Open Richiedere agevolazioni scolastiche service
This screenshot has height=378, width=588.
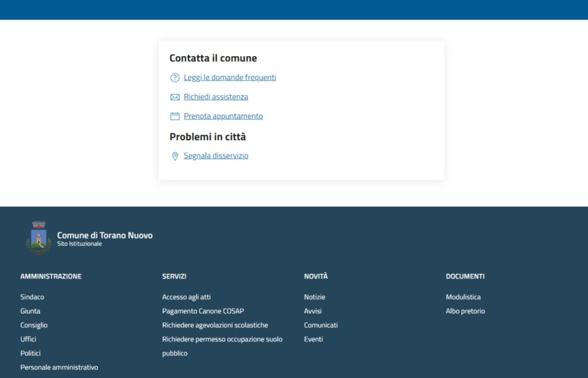(215, 325)
